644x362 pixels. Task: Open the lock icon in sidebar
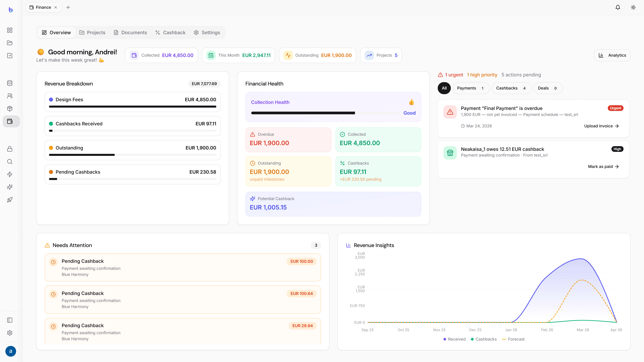10,149
